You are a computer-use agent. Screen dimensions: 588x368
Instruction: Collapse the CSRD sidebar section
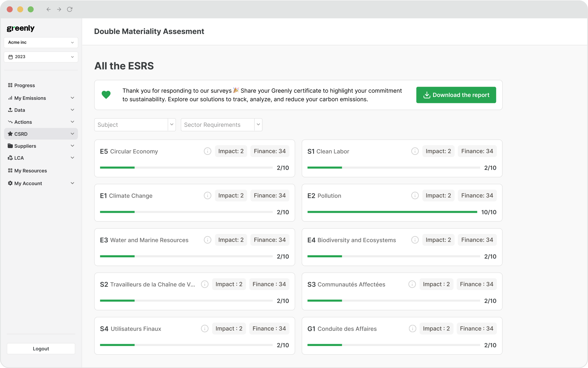[72, 134]
